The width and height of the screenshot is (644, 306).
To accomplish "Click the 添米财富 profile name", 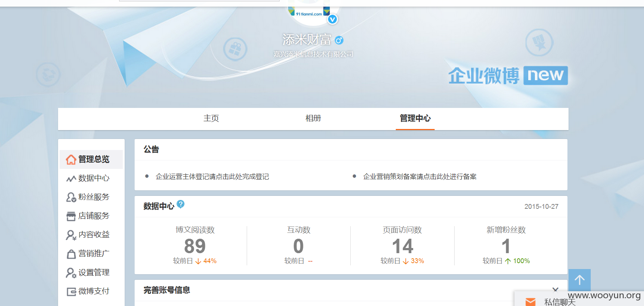I will [x=307, y=40].
